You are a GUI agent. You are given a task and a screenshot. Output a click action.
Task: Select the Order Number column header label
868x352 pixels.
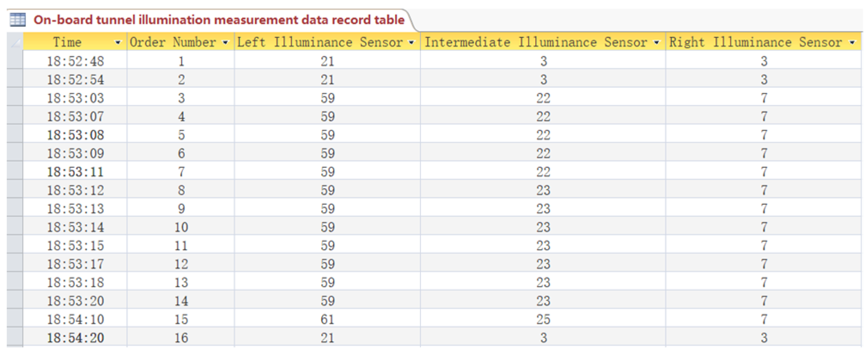[173, 42]
